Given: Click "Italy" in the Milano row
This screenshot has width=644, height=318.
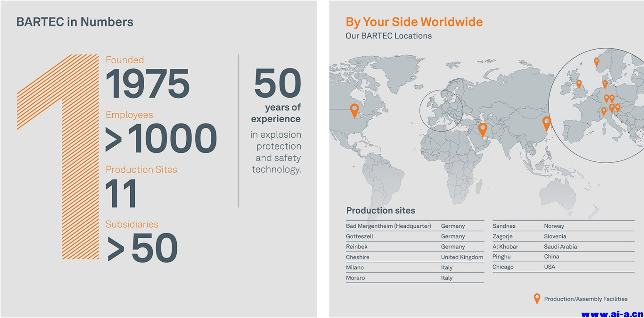Looking at the screenshot, I should tap(447, 267).
